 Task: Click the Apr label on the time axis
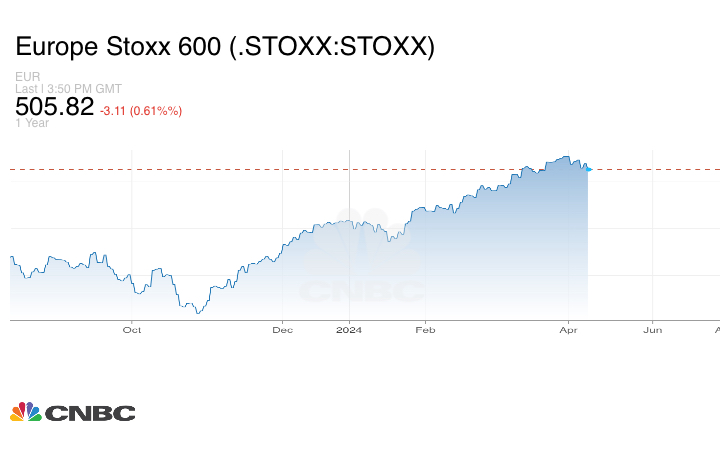tap(570, 329)
